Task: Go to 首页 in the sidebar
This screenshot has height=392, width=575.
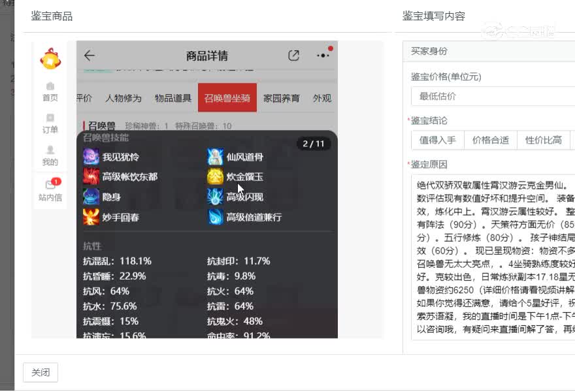Action: 50,92
